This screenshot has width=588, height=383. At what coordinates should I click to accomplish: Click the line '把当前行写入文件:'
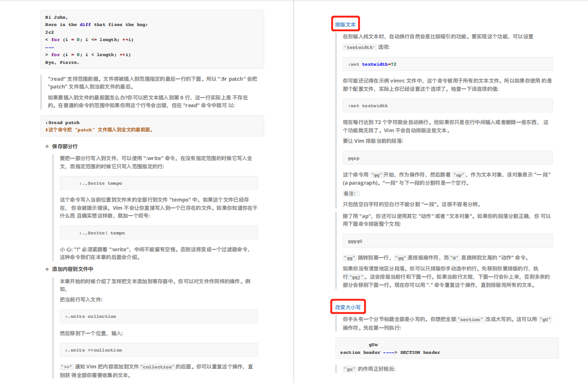(x=81, y=300)
